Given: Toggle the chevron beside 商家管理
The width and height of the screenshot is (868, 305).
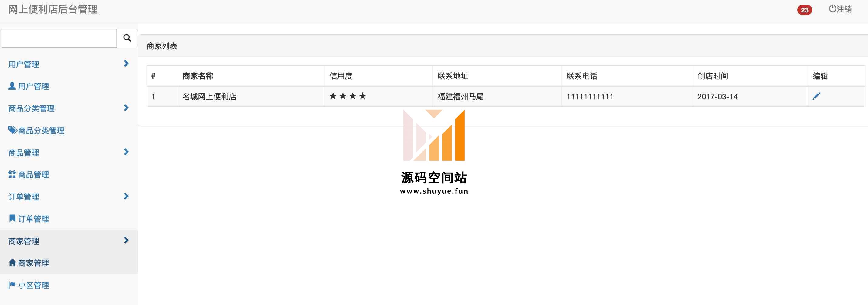Looking at the screenshot, I should click(x=126, y=240).
